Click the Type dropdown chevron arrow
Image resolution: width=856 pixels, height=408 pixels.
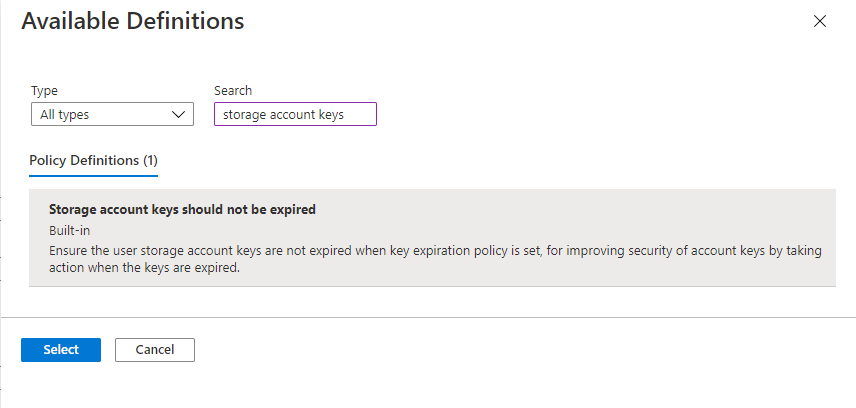click(x=180, y=115)
